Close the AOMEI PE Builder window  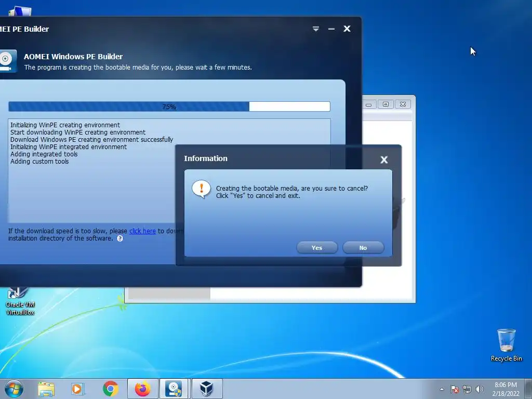347,29
